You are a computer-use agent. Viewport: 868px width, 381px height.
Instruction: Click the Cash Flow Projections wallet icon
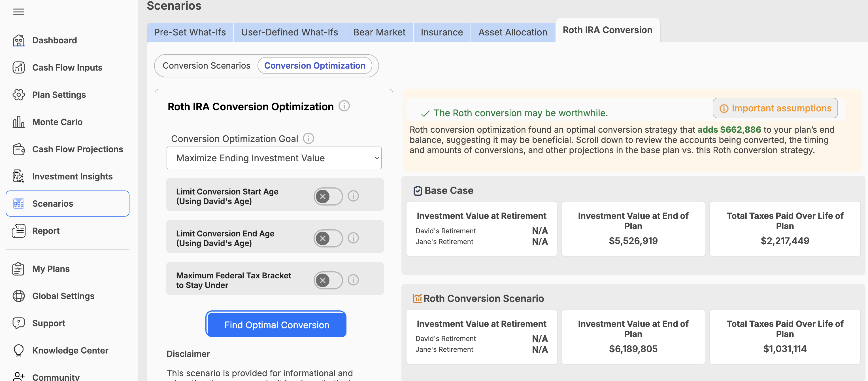pyautogui.click(x=18, y=149)
